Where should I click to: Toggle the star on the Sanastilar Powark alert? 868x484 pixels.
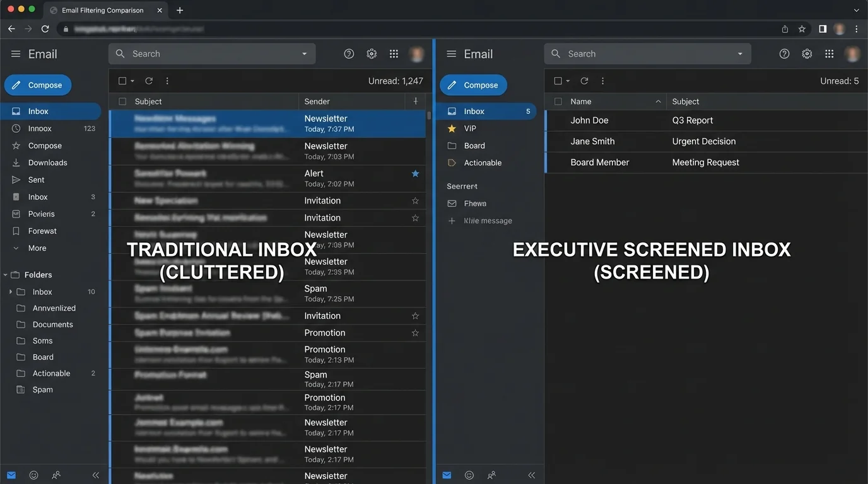pos(415,173)
